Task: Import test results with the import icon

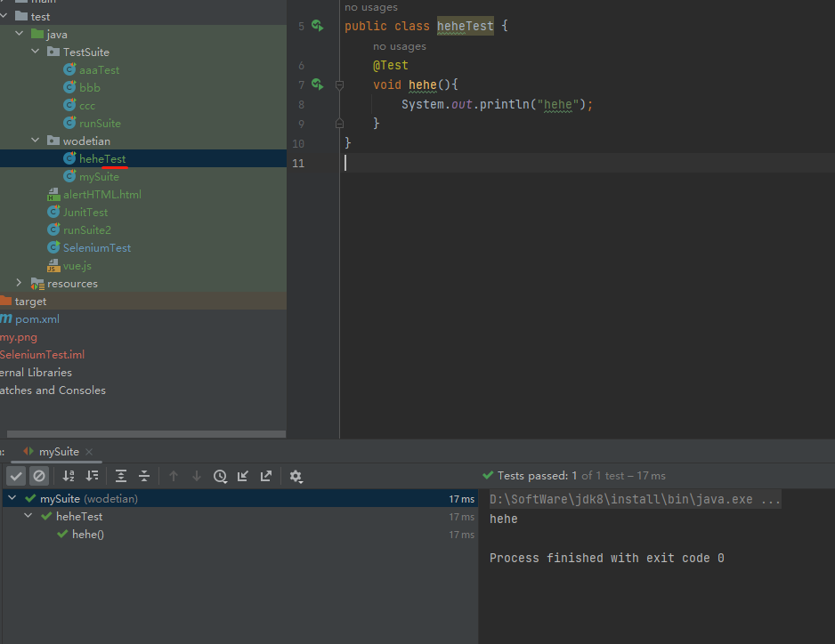Action: pos(241,476)
